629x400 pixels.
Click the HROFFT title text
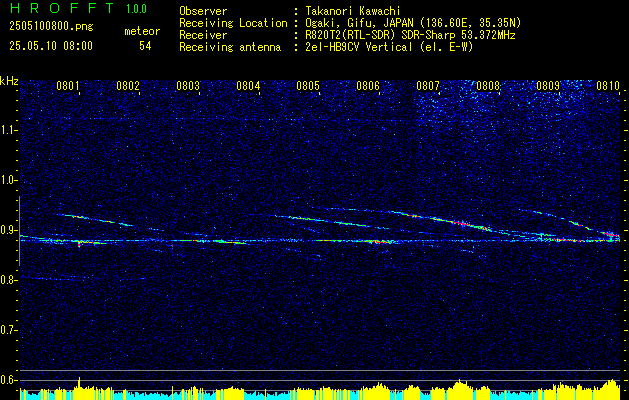61,8
